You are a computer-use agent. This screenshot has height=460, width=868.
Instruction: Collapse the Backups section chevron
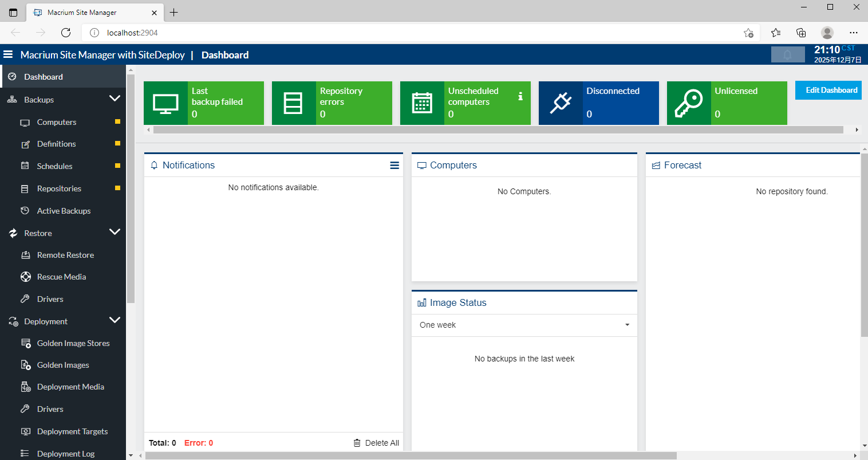point(115,99)
